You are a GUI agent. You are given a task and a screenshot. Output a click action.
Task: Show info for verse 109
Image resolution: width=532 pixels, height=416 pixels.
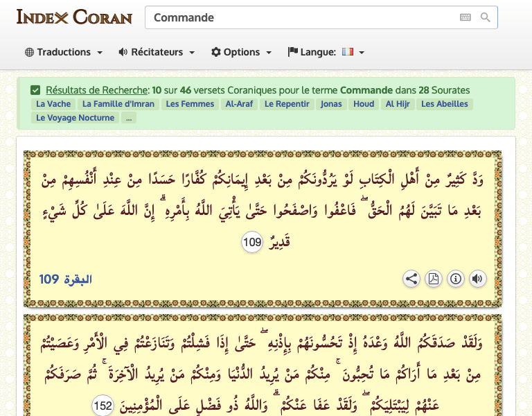click(456, 279)
